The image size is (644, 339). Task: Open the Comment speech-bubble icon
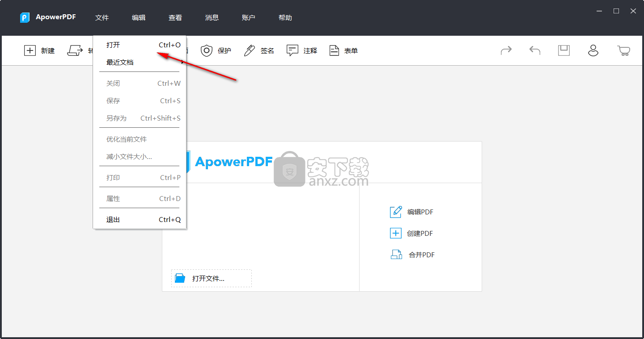[x=292, y=50]
